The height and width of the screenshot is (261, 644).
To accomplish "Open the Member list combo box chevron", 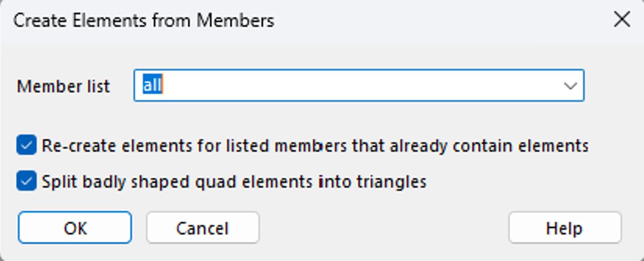I will [x=570, y=86].
